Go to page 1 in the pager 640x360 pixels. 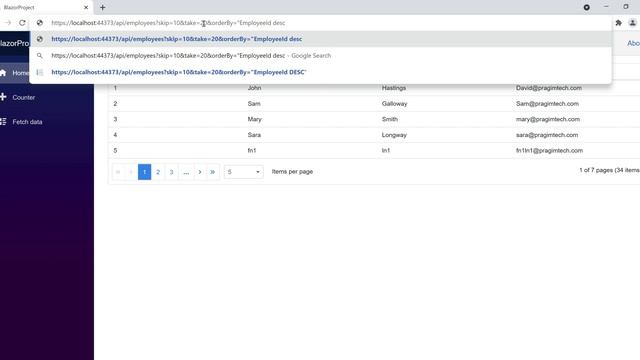click(x=144, y=172)
